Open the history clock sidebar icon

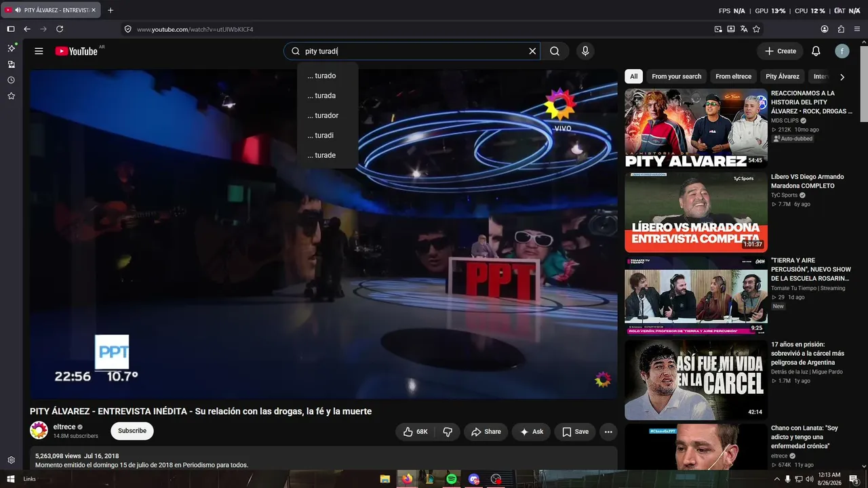(x=11, y=80)
